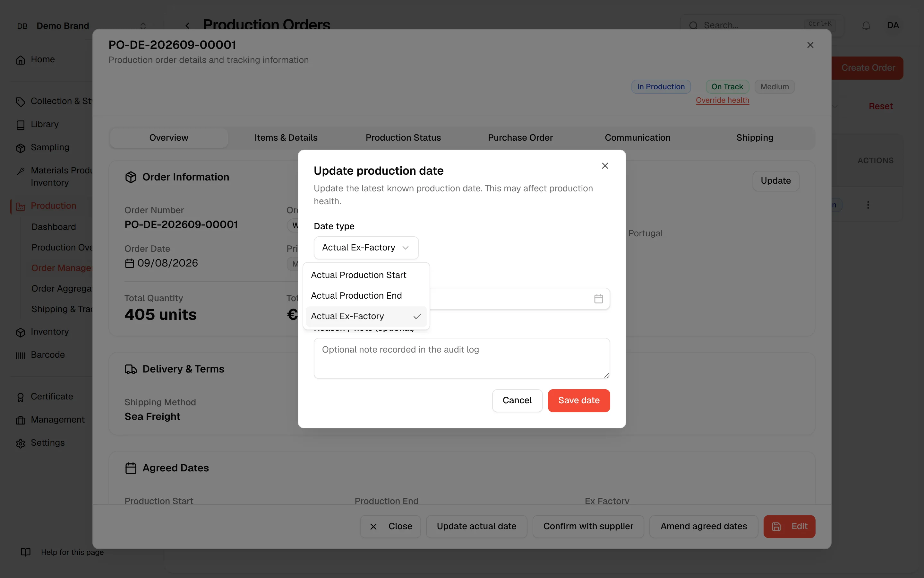This screenshot has width=924, height=578.
Task: Click Amend agreed dates button
Action: [x=704, y=526]
